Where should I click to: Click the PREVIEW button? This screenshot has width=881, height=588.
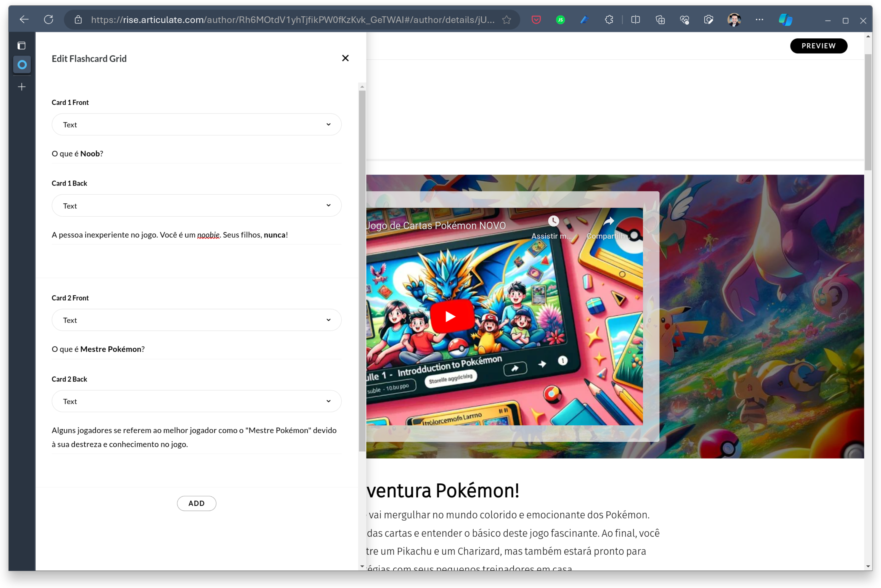click(x=818, y=46)
